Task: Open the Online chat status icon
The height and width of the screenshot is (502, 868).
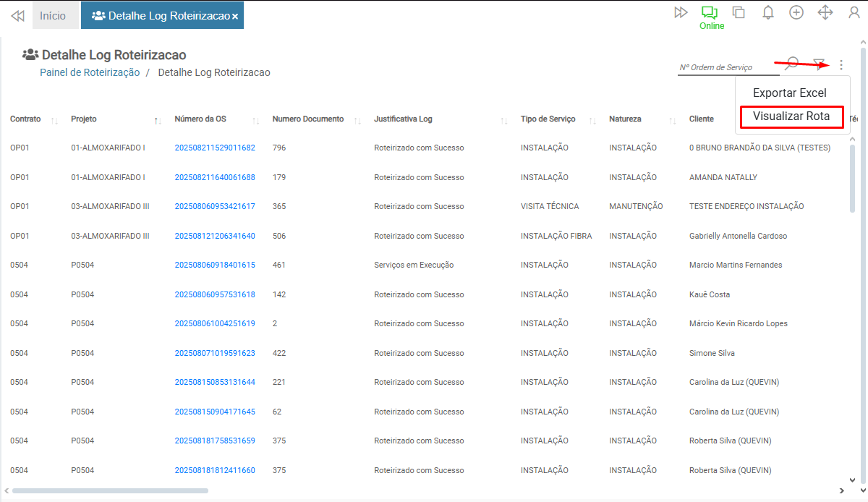Action: click(710, 13)
